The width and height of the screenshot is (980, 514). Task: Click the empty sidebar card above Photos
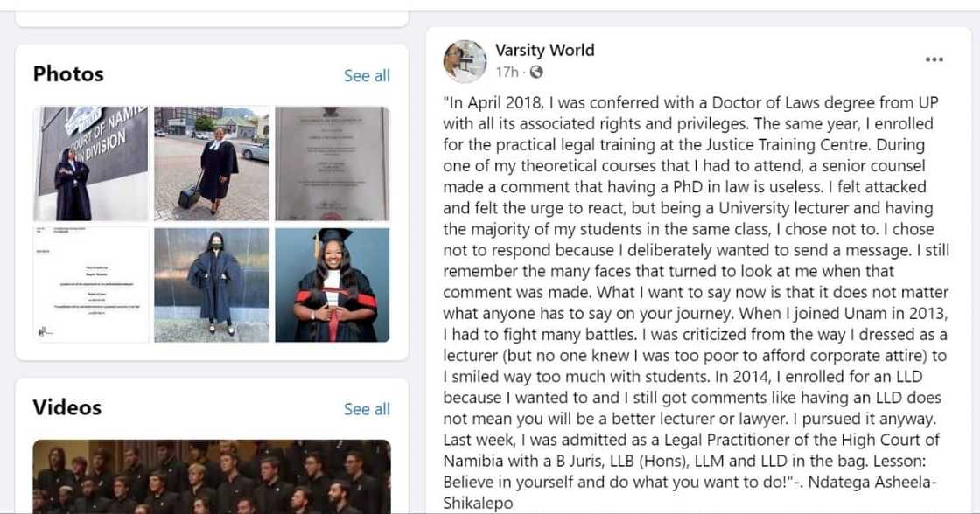(x=214, y=14)
